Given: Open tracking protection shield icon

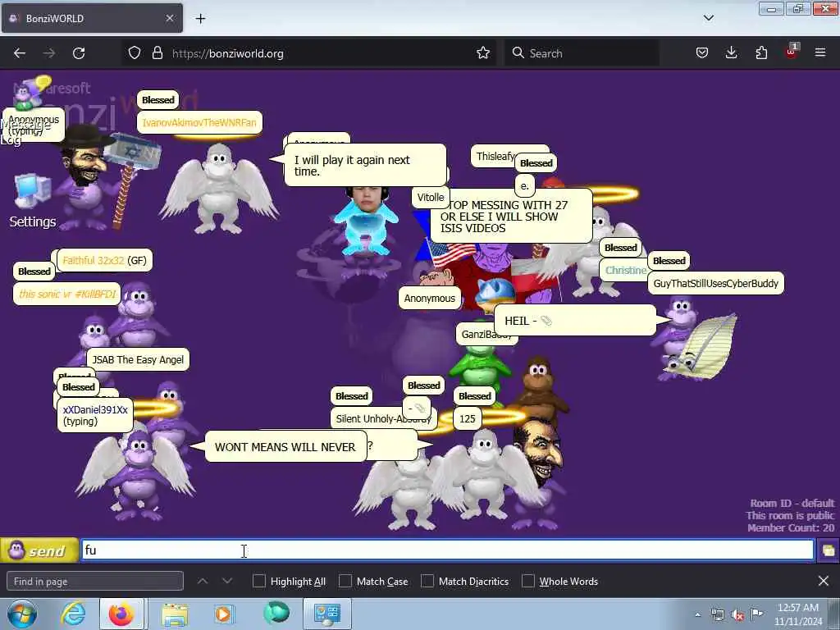Looking at the screenshot, I should click(x=135, y=53).
